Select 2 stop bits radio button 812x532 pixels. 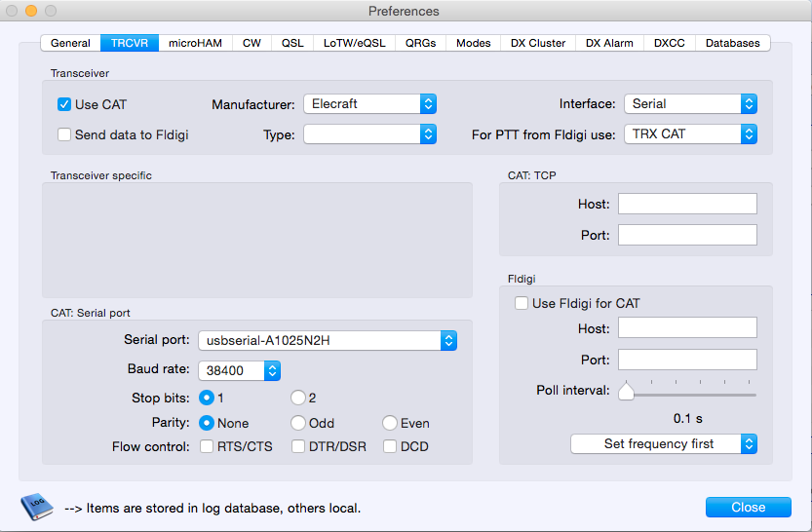click(297, 398)
